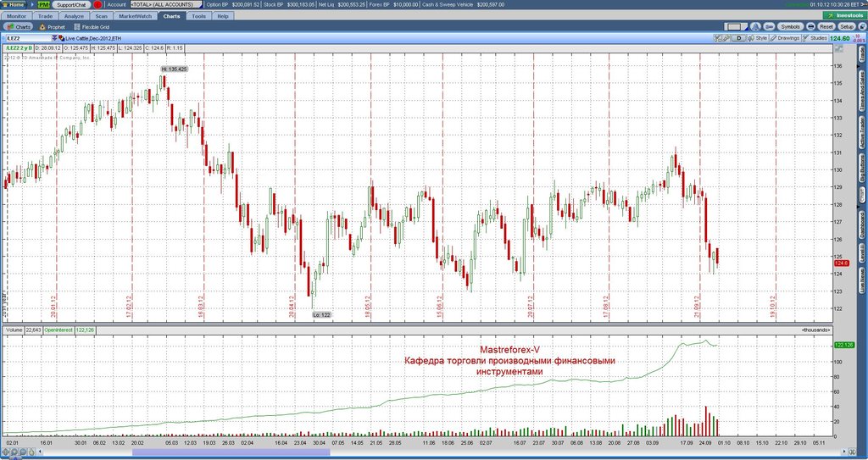
Task: Click the /LEZ2 symbol input field
Action: (28, 38)
